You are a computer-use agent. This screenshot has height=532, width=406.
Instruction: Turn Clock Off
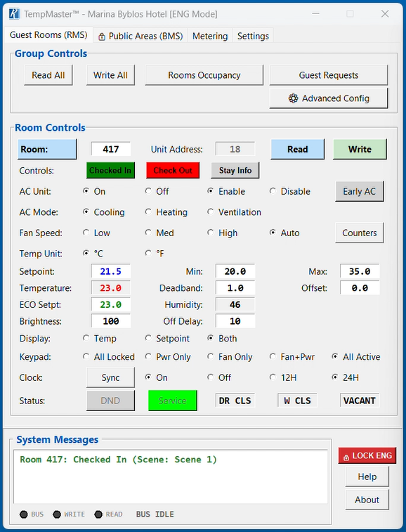click(219, 377)
